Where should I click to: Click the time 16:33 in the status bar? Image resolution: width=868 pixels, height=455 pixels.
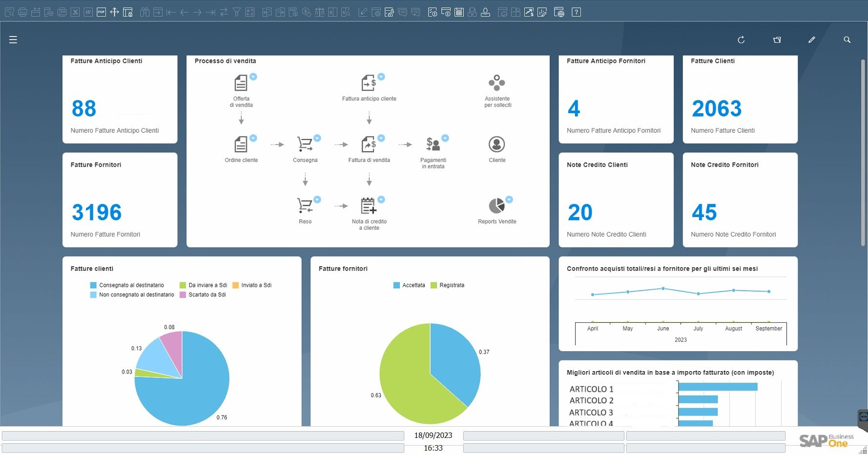click(x=433, y=448)
